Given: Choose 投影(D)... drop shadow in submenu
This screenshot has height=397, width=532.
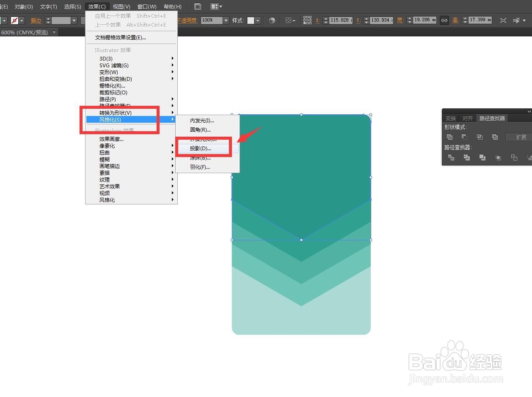Looking at the screenshot, I should 207,149.
